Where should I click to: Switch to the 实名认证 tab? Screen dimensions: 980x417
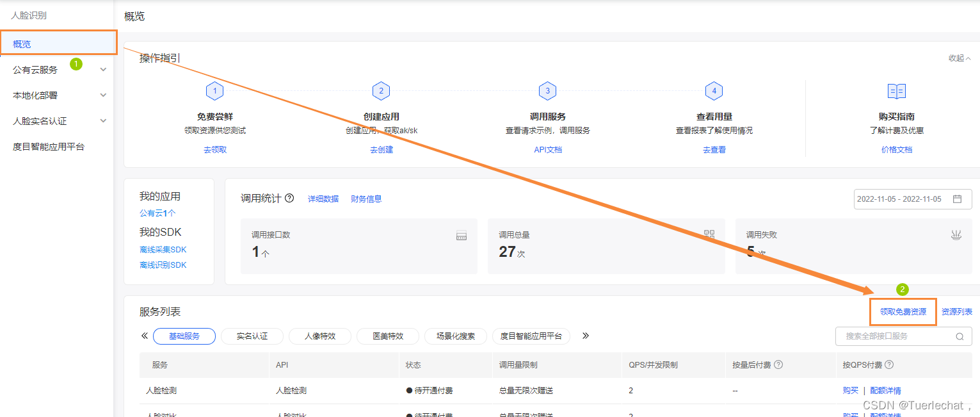click(252, 336)
